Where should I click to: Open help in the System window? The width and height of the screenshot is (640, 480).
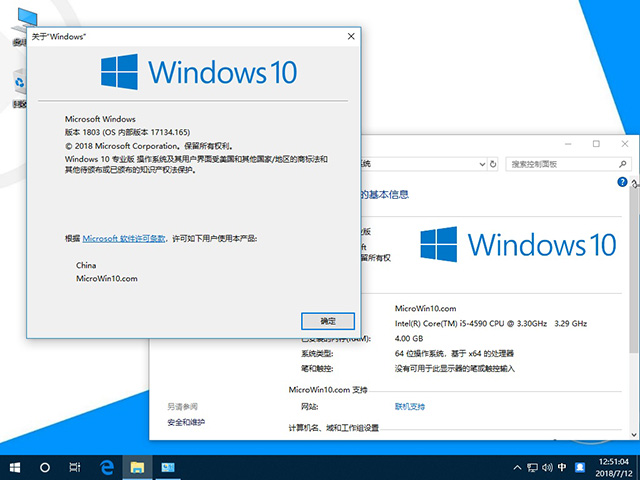point(622,182)
